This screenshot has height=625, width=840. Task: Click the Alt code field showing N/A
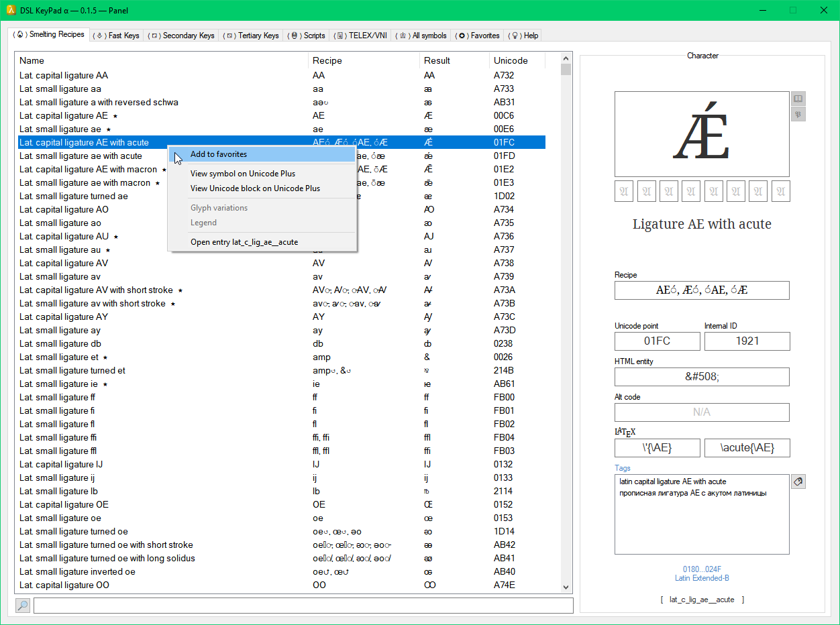(x=702, y=412)
